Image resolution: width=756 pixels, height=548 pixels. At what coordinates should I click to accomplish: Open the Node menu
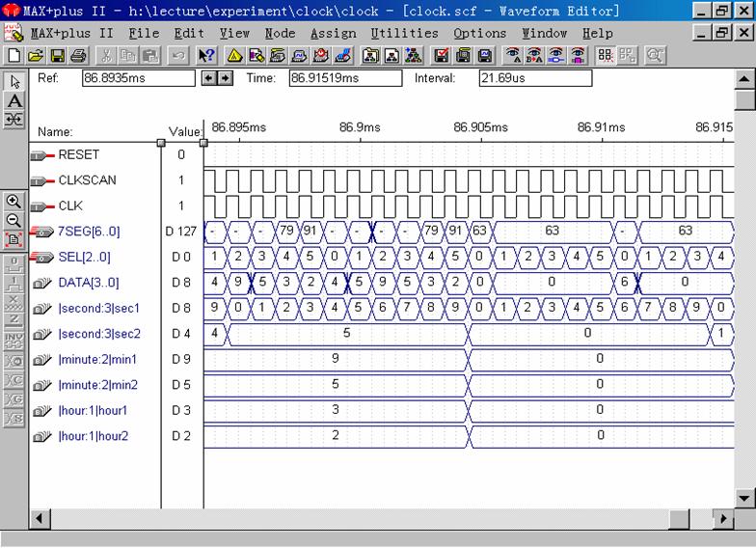280,33
